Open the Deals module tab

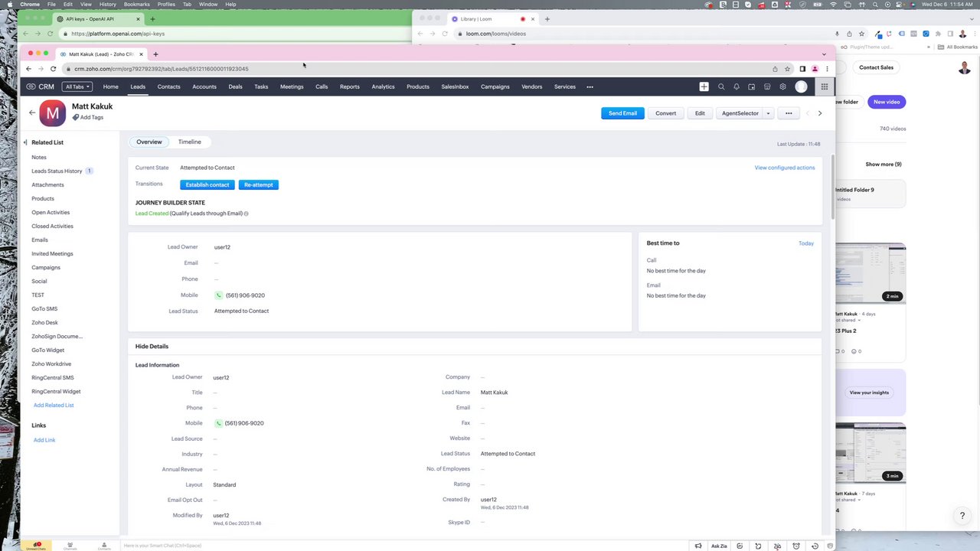pyautogui.click(x=235, y=86)
